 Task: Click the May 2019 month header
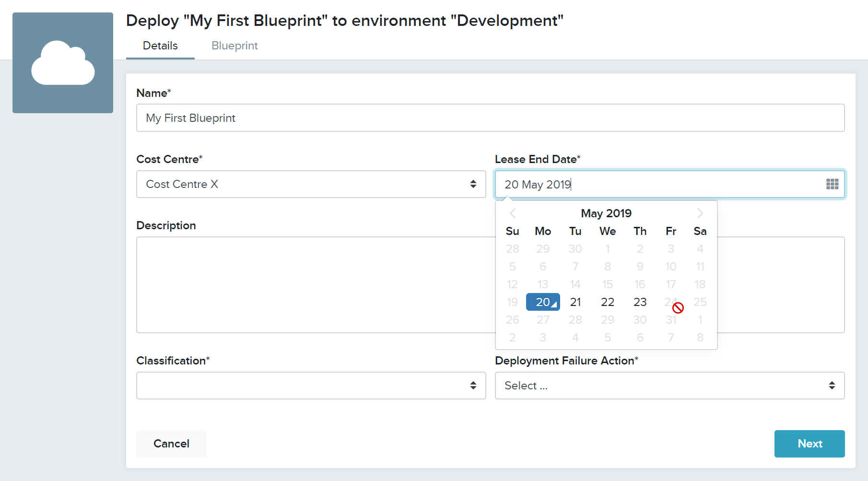click(606, 213)
